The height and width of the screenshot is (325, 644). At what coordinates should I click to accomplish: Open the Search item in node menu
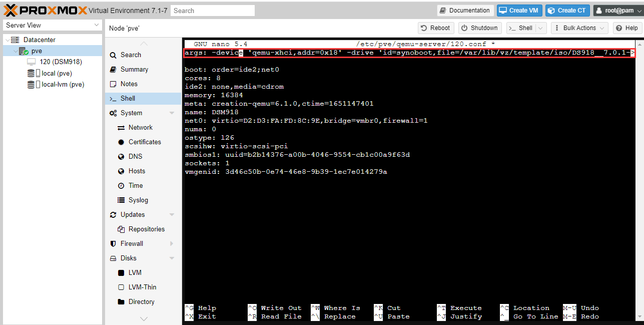coord(143,55)
